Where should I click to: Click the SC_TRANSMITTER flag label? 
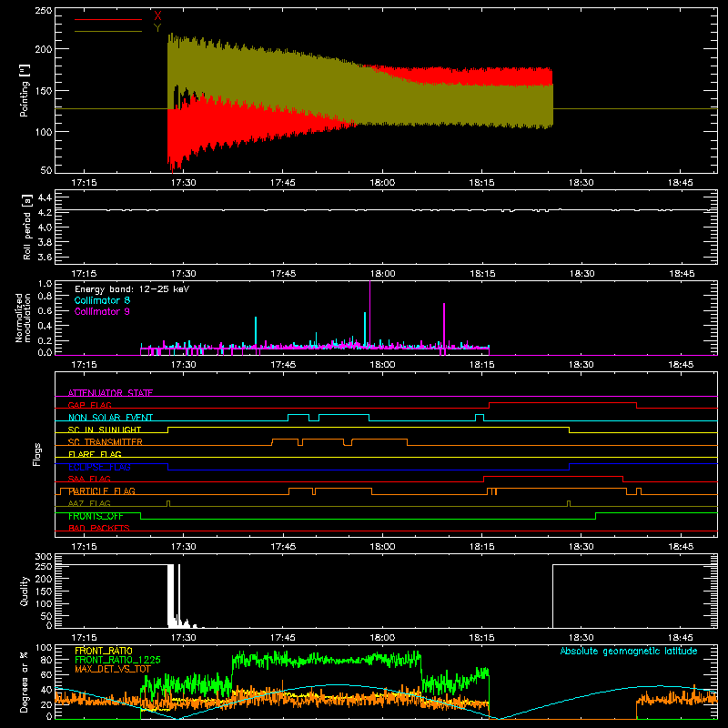[x=105, y=442]
